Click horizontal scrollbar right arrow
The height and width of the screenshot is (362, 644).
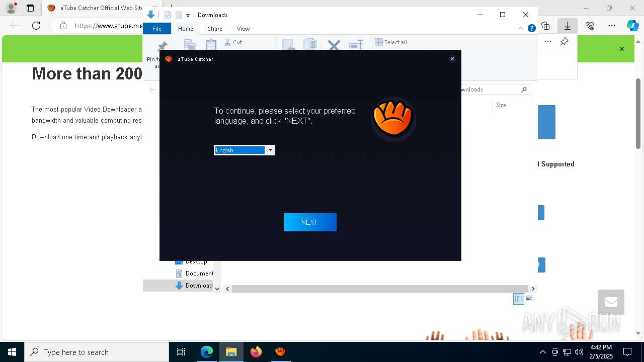533,289
